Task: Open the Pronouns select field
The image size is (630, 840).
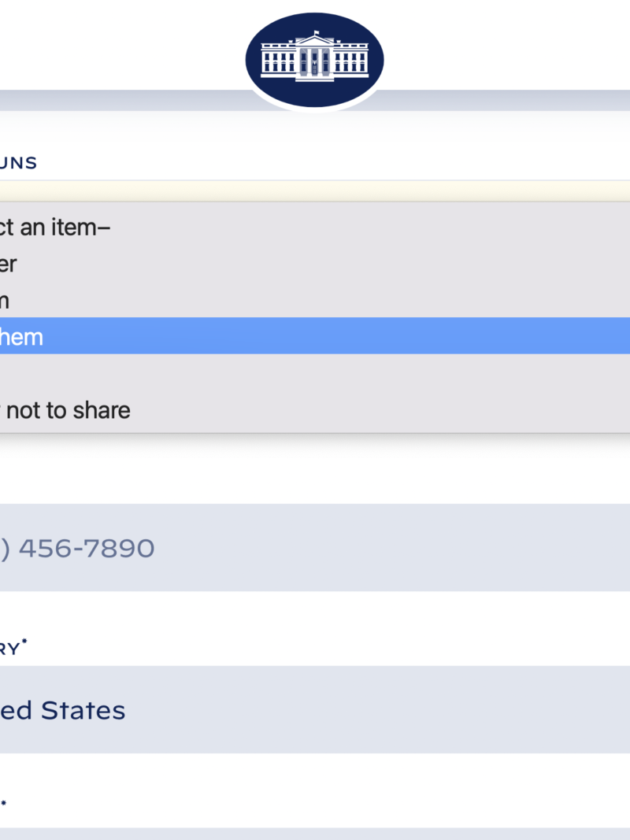Action: pyautogui.click(x=315, y=191)
